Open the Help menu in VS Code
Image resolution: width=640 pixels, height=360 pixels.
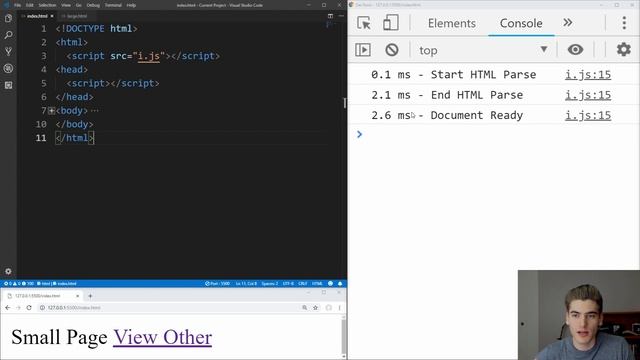pyautogui.click(x=131, y=5)
